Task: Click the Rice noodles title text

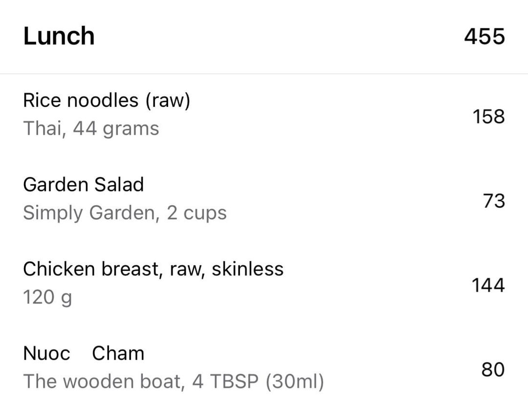Action: click(107, 101)
